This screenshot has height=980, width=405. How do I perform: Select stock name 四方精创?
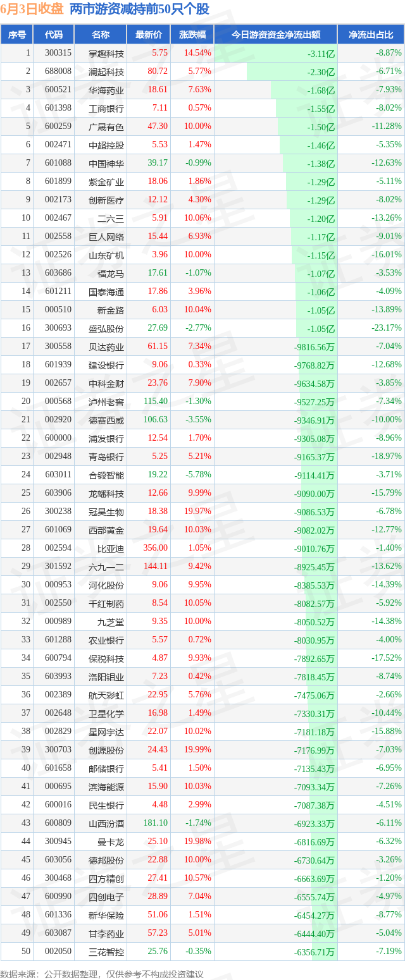106,879
